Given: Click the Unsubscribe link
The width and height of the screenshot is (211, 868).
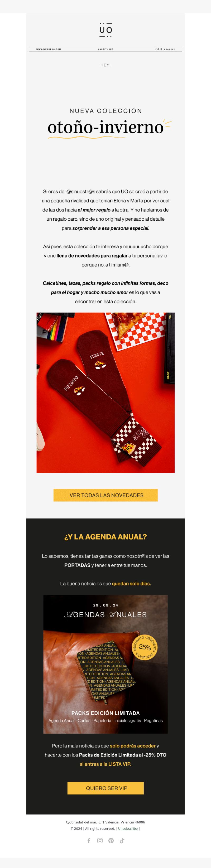Looking at the screenshot, I should [x=128, y=828].
